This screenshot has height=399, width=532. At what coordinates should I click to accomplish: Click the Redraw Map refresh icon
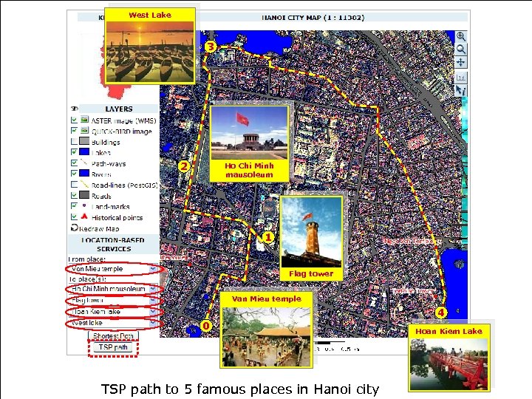[x=75, y=228]
